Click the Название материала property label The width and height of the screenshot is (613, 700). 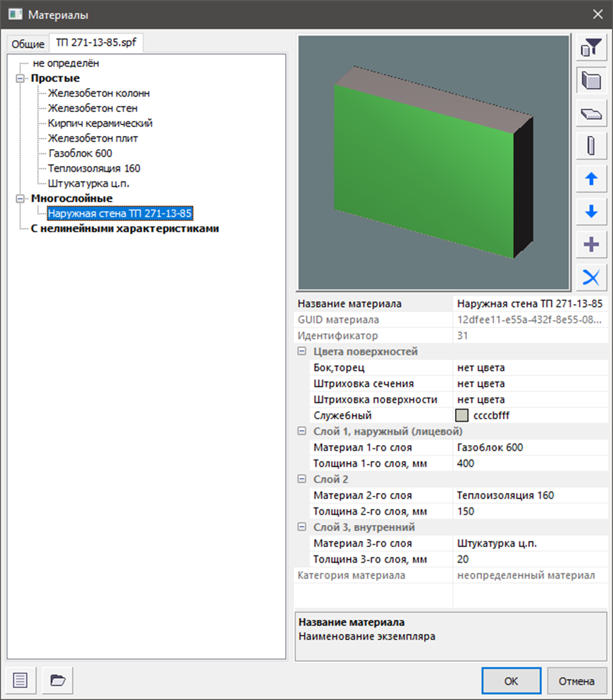click(349, 303)
